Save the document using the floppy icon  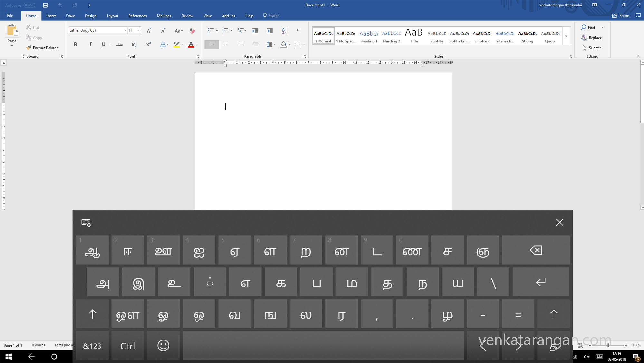tap(45, 5)
